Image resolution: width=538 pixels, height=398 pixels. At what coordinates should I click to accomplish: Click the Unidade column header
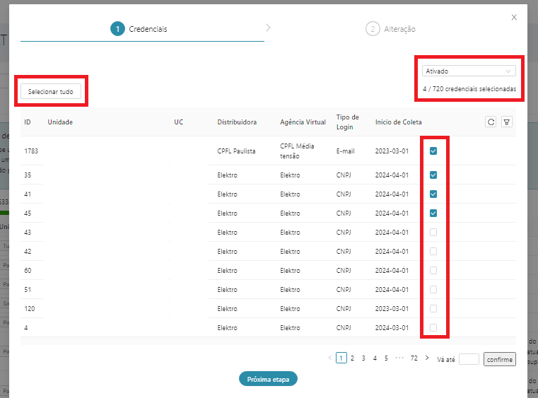(x=60, y=122)
